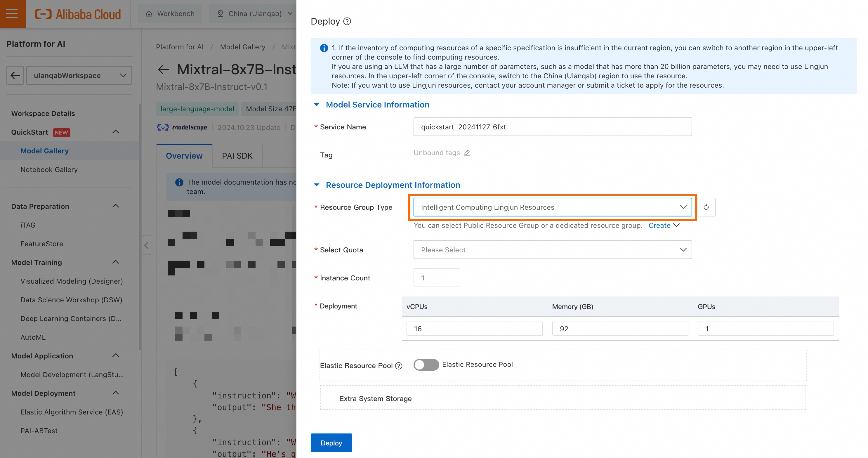Image resolution: width=868 pixels, height=458 pixels.
Task: Open Visualized Modeling (Designer)
Action: point(72,281)
